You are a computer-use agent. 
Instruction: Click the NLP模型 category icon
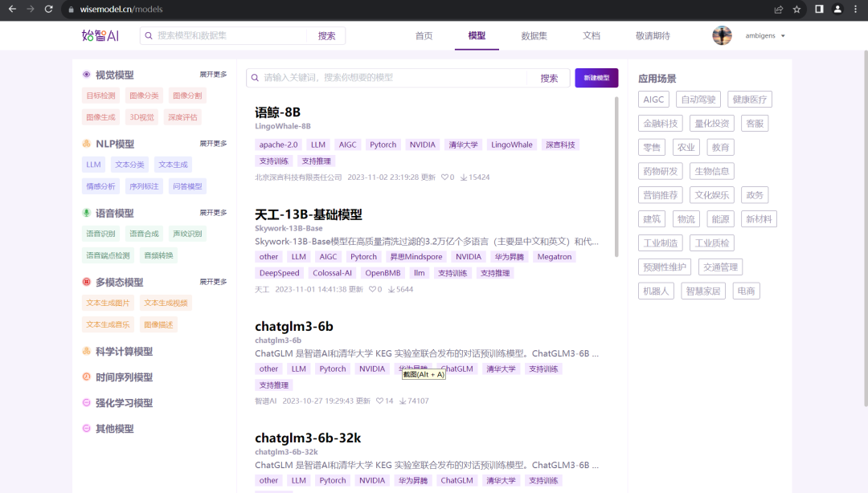click(x=86, y=143)
